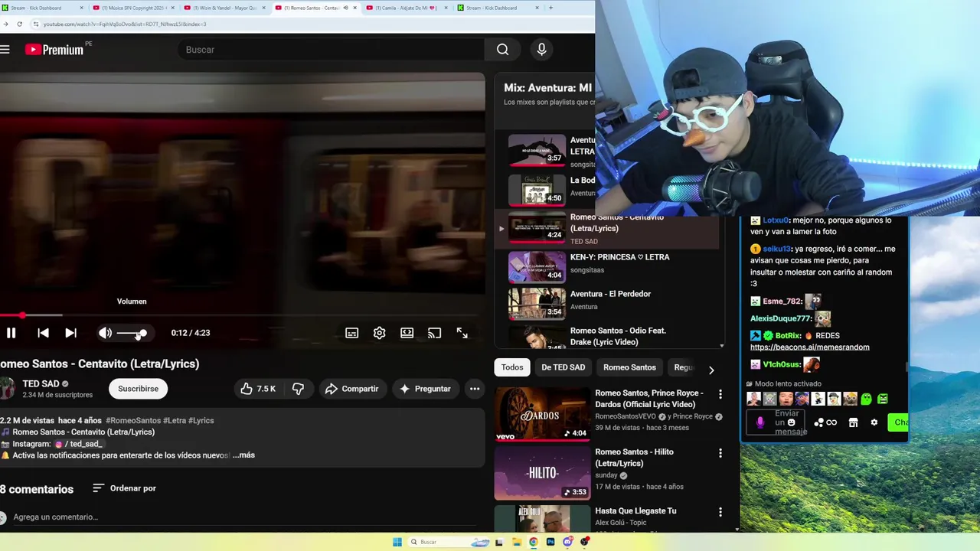Screen dimensions: 980x551
Task: Open the Preguntar AI ask button
Action: [x=425, y=389]
